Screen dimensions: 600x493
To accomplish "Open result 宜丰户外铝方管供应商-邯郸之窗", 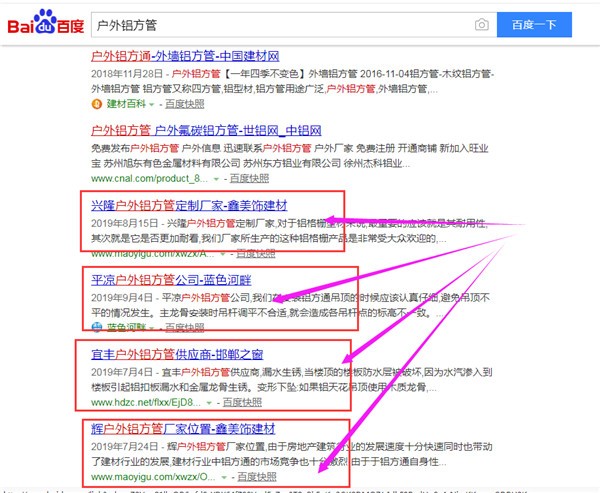I will coord(177,354).
